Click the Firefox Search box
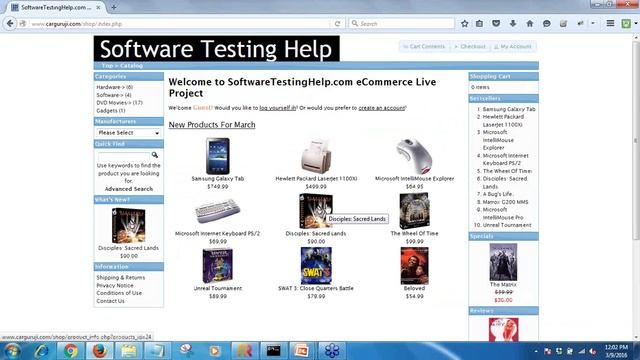The image size is (640, 360). [402, 24]
